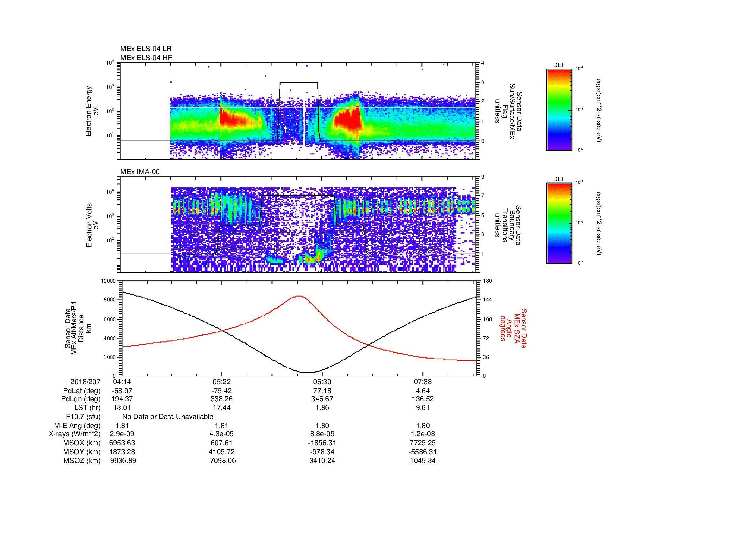The height and width of the screenshot is (534, 756).
Task: Click the PdLat value '-68.97'
Action: point(122,391)
